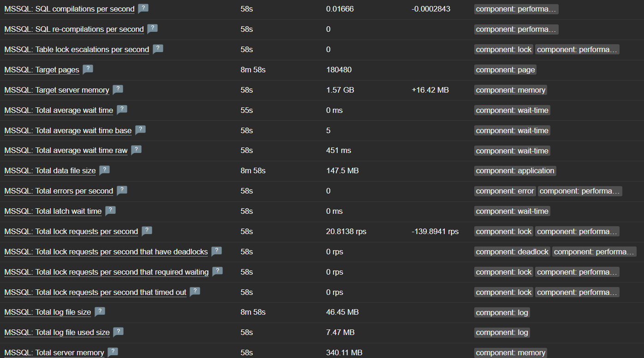Click component: lock tag on timed out row
This screenshot has width=644, height=358.
click(504, 293)
